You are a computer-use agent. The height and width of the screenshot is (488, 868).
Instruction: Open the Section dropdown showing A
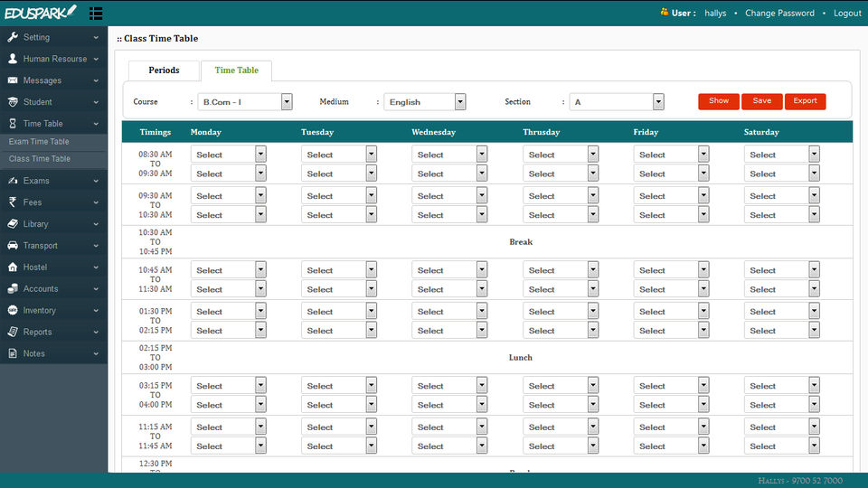[x=617, y=102]
